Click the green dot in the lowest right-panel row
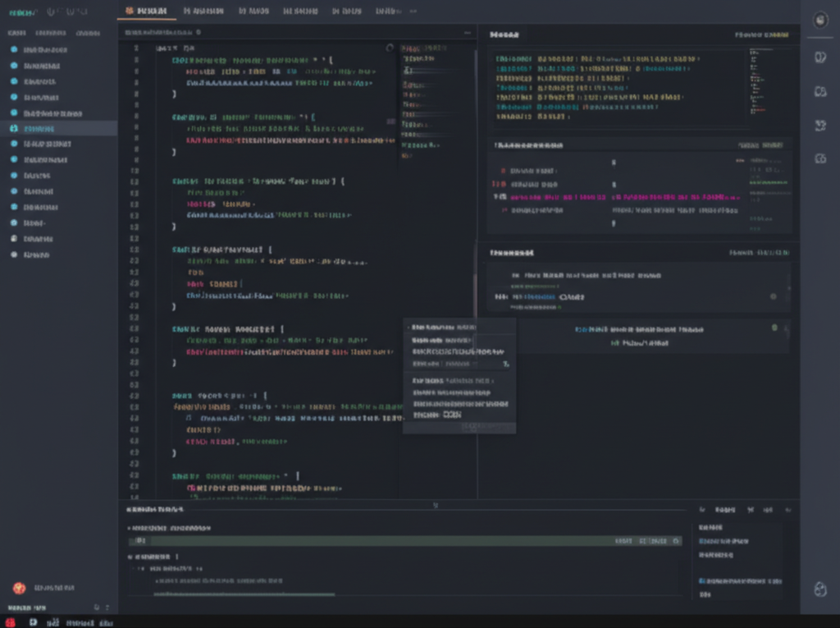 [774, 328]
